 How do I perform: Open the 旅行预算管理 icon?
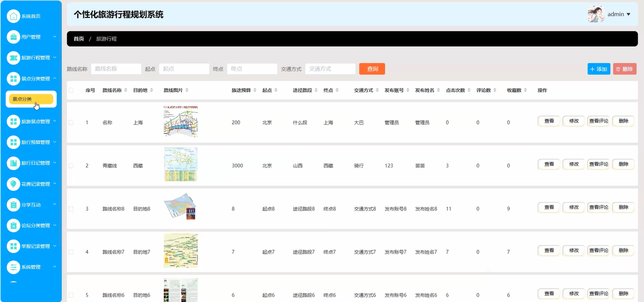(x=14, y=142)
